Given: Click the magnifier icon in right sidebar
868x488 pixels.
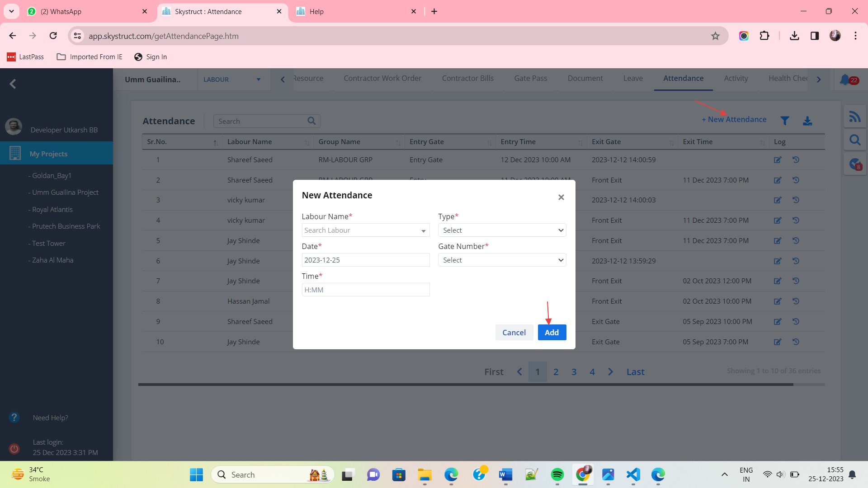Looking at the screenshot, I should coord(854,140).
